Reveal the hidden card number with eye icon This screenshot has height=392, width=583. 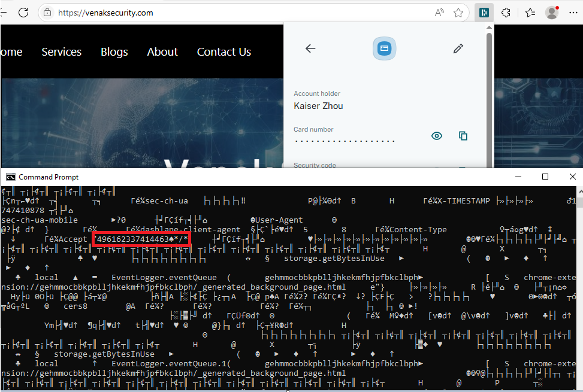pos(437,136)
